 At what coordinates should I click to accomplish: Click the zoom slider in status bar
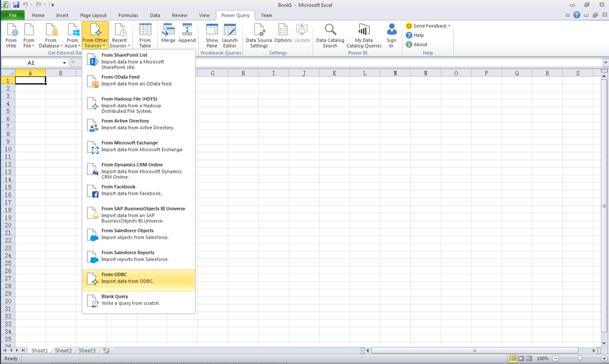point(580,358)
